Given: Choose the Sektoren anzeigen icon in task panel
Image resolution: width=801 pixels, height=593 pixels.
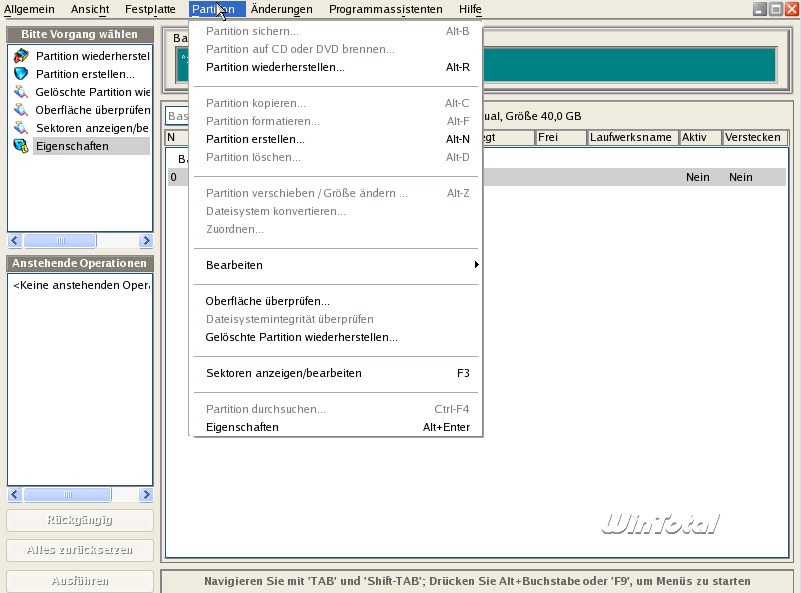Looking at the screenshot, I should click(x=21, y=128).
